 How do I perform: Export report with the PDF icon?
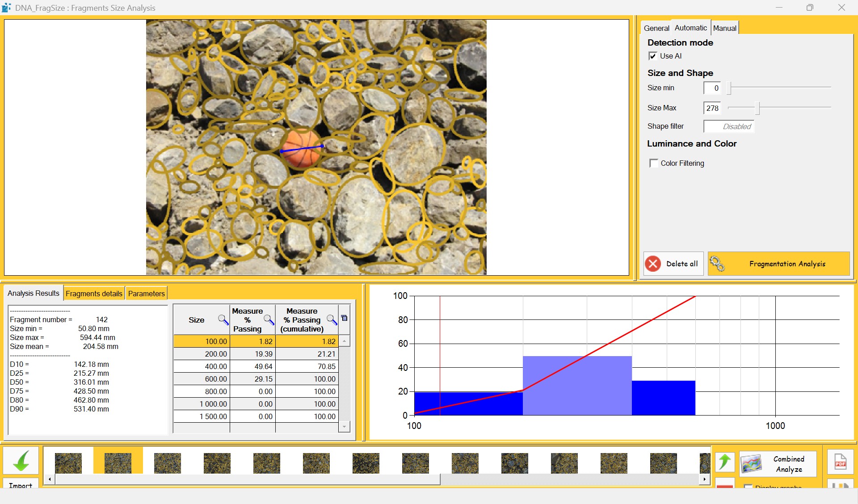[x=840, y=462]
